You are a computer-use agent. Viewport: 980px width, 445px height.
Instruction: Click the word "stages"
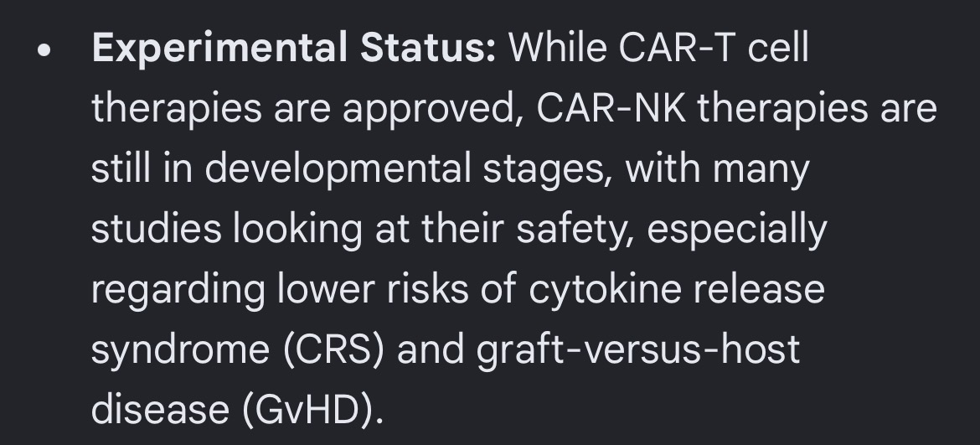coord(547,170)
